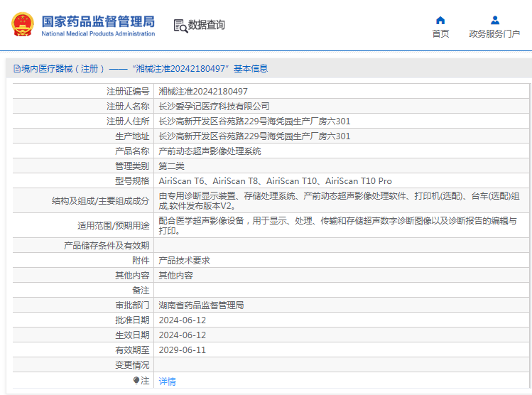
Task: Click the 生产地址 address value
Action: point(254,136)
